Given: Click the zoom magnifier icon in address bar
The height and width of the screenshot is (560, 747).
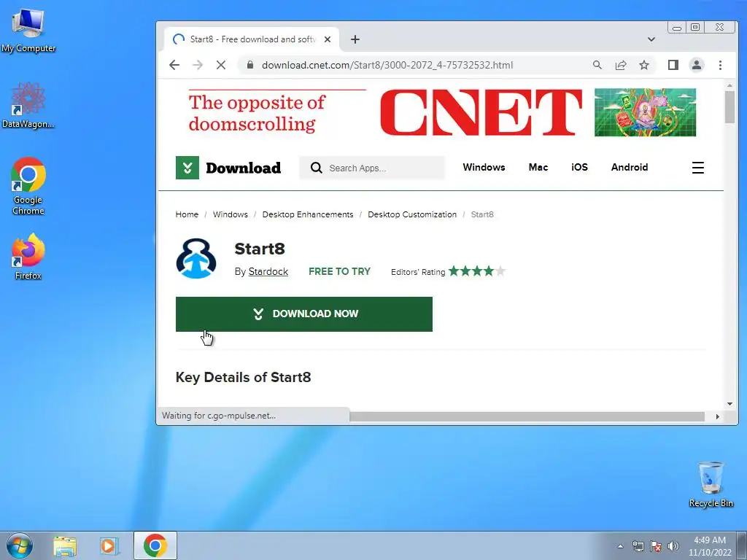Looking at the screenshot, I should (597, 65).
